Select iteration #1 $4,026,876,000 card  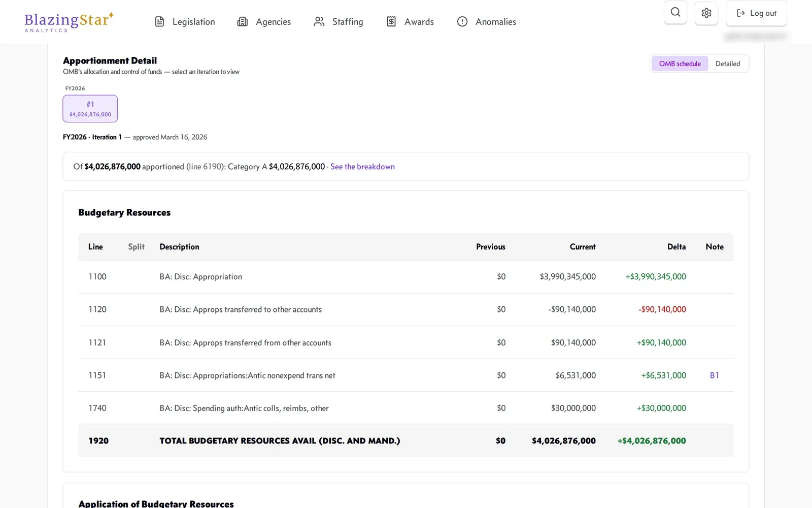click(x=90, y=109)
